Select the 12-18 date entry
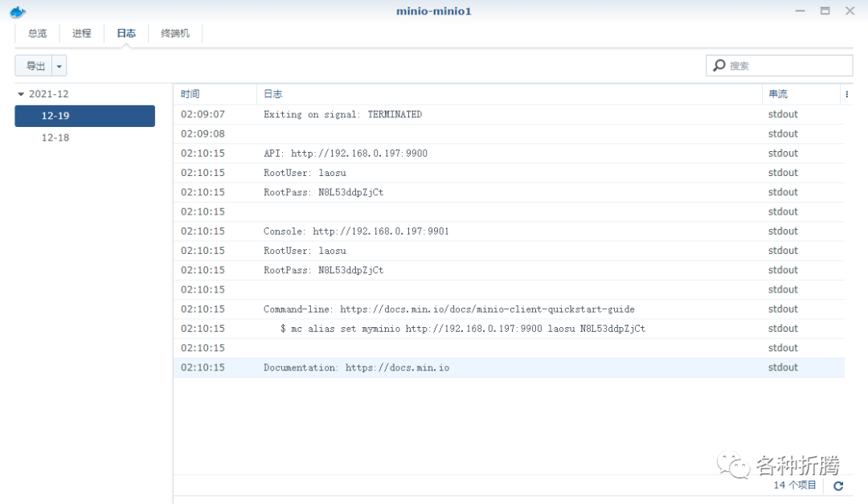Screen dimensions: 868x504 coord(84,137)
